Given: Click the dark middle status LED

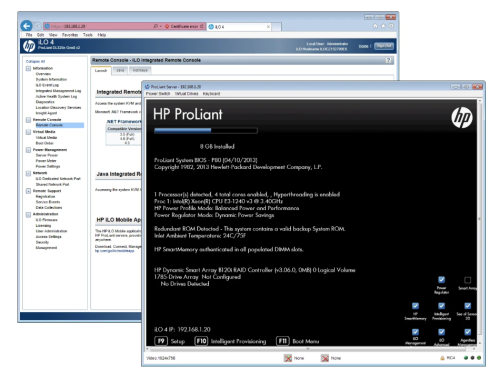Looking at the screenshot, I should (x=472, y=358).
